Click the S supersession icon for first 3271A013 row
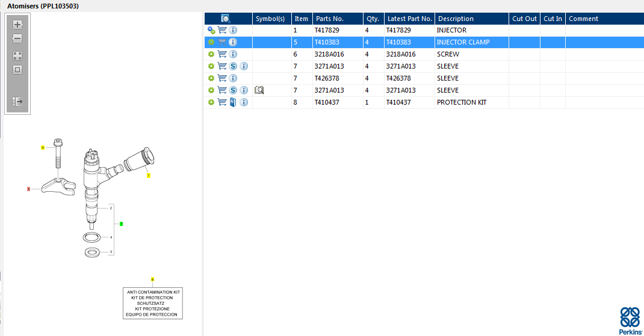Viewport: 644px width, 336px height. pyautogui.click(x=233, y=66)
